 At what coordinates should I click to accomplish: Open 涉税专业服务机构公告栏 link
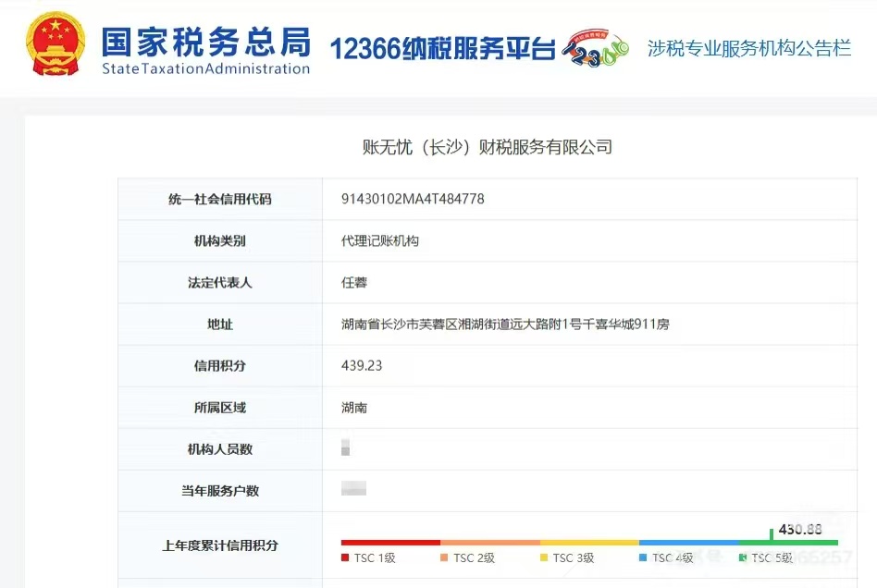(x=748, y=49)
